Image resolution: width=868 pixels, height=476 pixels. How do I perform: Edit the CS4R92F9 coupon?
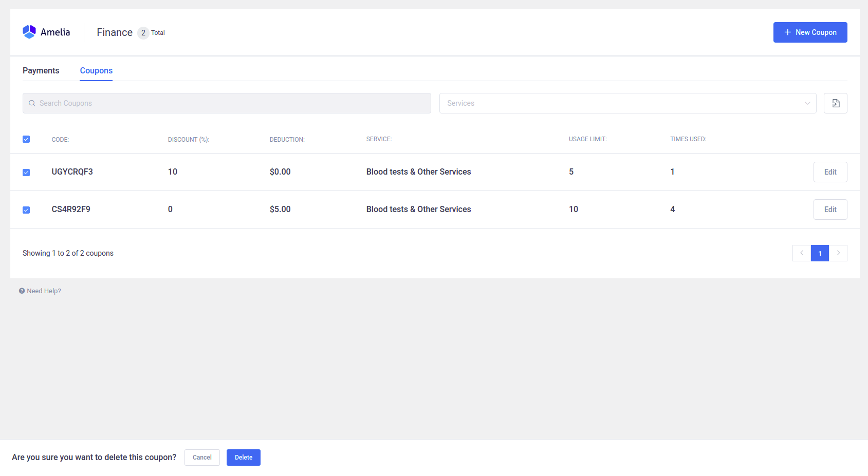click(x=830, y=209)
